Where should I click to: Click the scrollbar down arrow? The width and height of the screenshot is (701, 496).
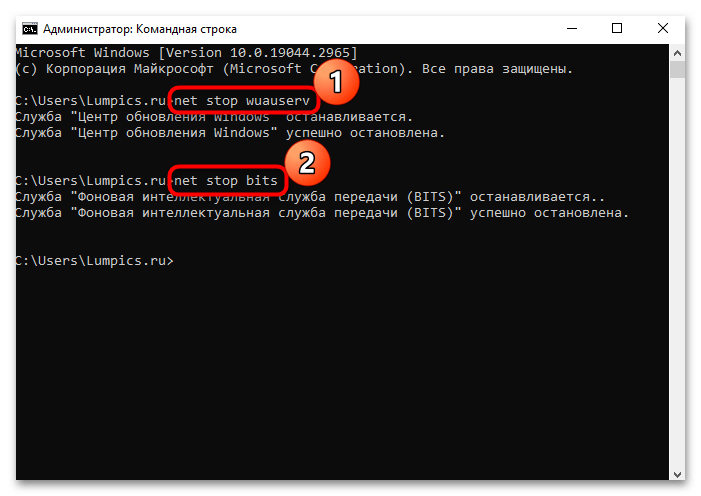click(677, 474)
